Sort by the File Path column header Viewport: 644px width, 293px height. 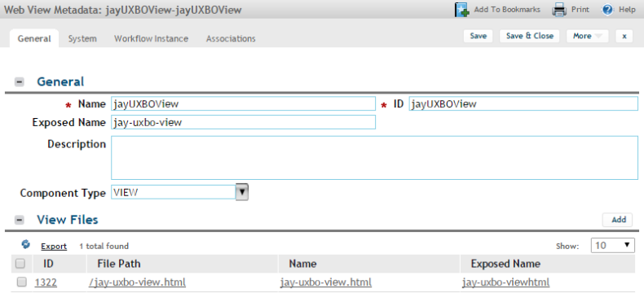pos(119,264)
